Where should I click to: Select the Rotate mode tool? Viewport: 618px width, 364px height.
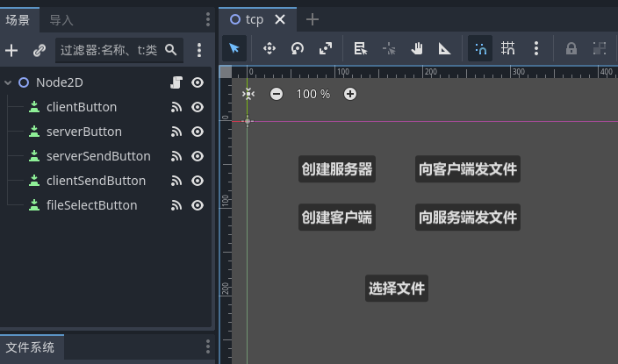(298, 49)
